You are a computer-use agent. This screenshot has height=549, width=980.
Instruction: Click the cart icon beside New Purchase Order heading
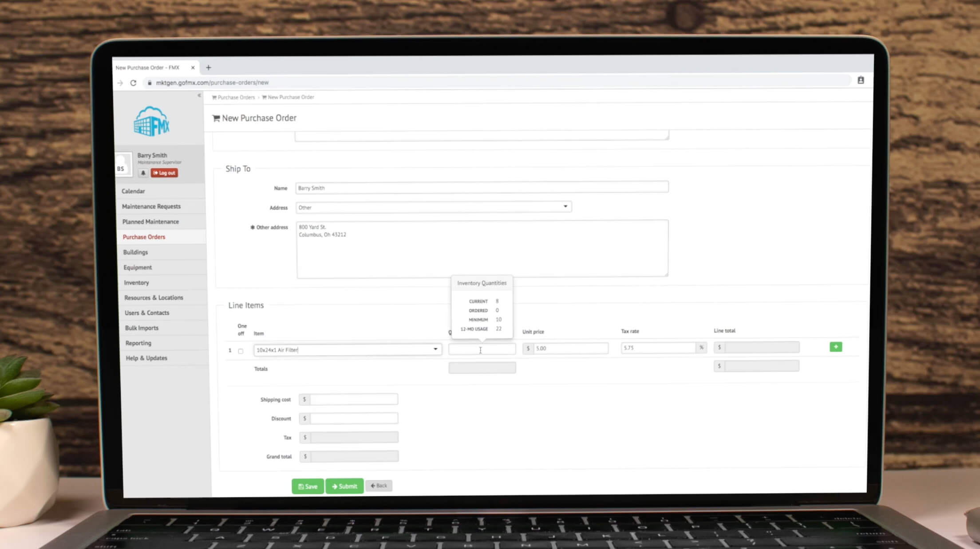click(x=216, y=118)
